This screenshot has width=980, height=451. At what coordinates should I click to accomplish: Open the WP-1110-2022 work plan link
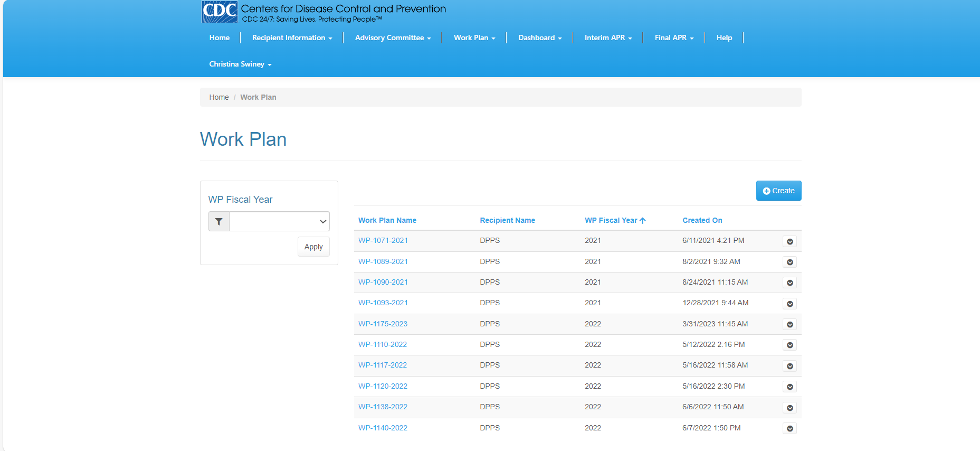tap(382, 344)
